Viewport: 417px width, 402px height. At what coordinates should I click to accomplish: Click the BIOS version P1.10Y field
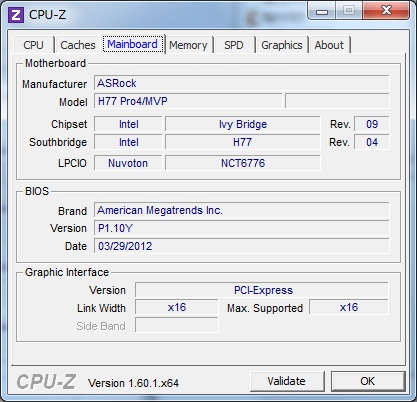[242, 228]
